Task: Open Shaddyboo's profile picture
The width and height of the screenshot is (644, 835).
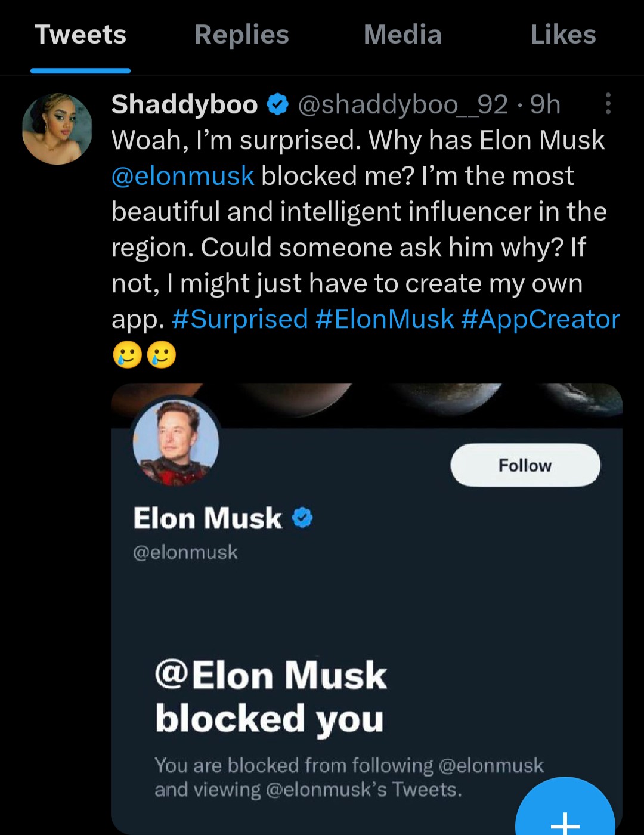Action: pyautogui.click(x=57, y=128)
